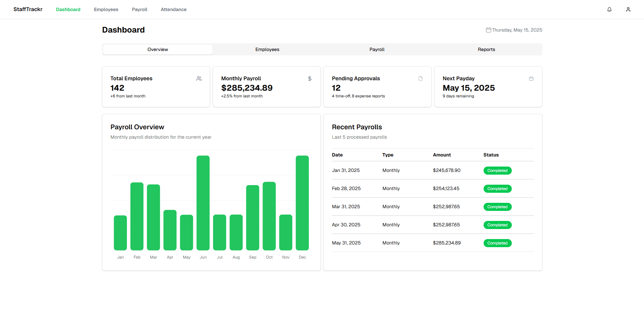
Task: Click the StaffTrackr logo
Action: [28, 9]
